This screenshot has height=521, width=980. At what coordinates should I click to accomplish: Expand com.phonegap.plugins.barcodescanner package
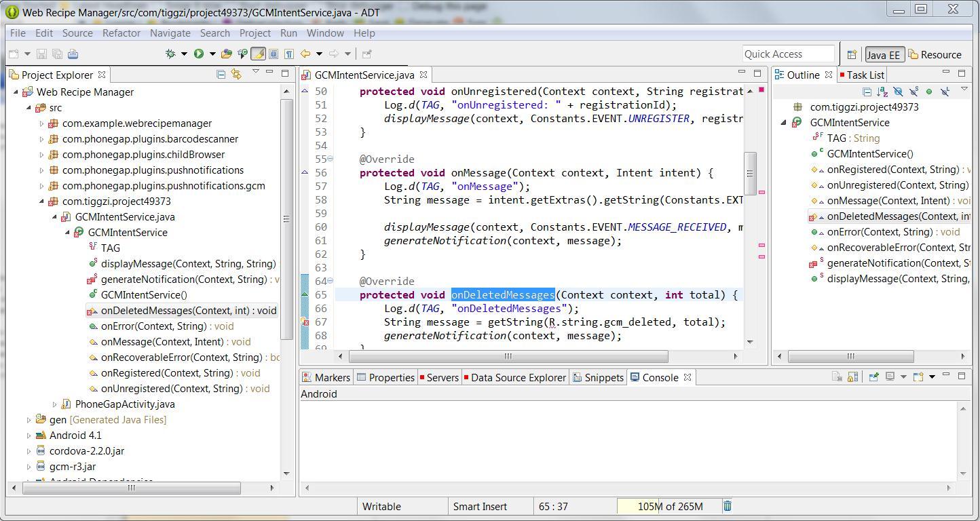pyautogui.click(x=41, y=139)
